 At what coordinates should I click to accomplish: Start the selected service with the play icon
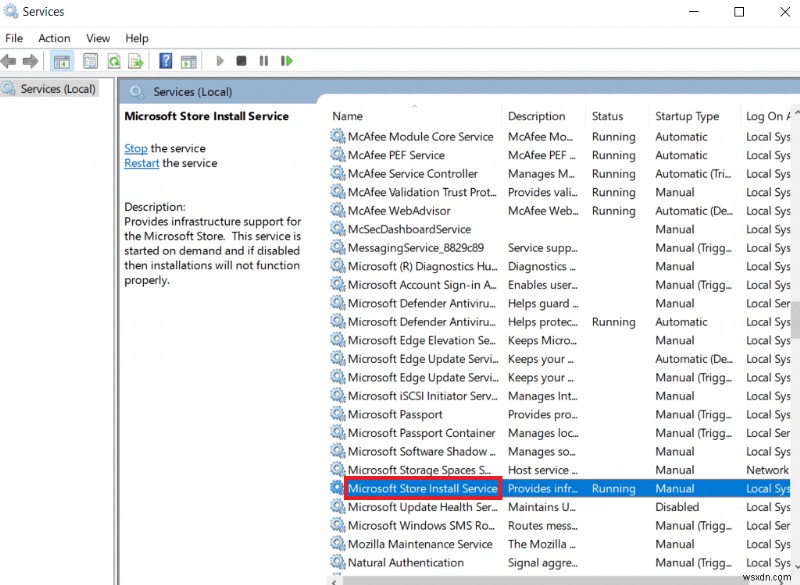point(219,60)
